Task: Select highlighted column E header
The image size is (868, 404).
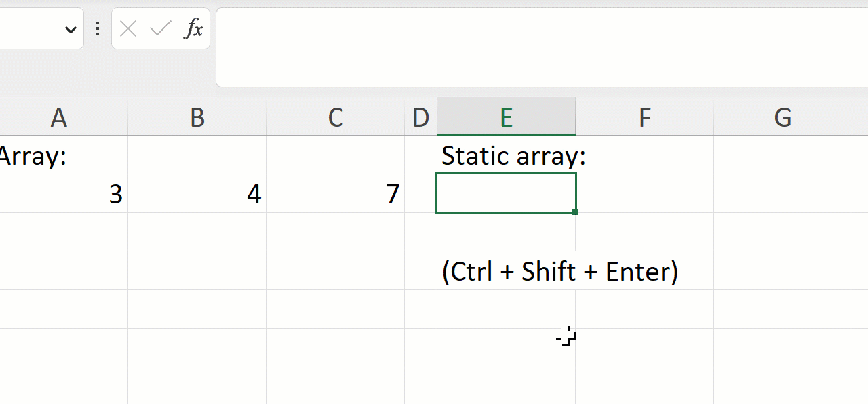Action: pyautogui.click(x=506, y=118)
